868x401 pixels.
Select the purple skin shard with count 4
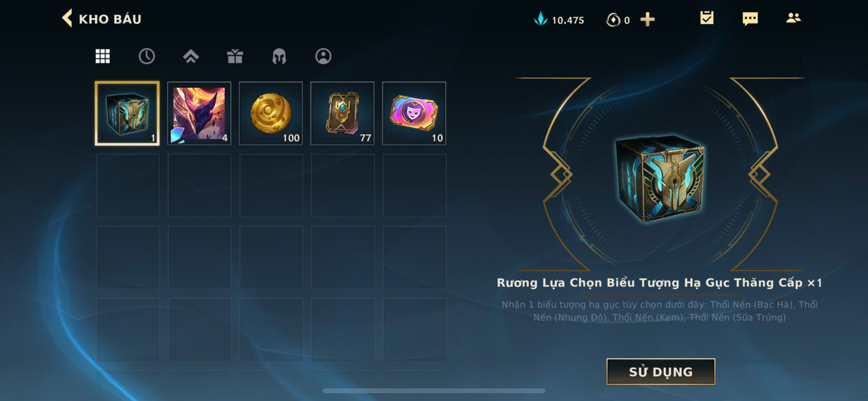click(x=199, y=113)
